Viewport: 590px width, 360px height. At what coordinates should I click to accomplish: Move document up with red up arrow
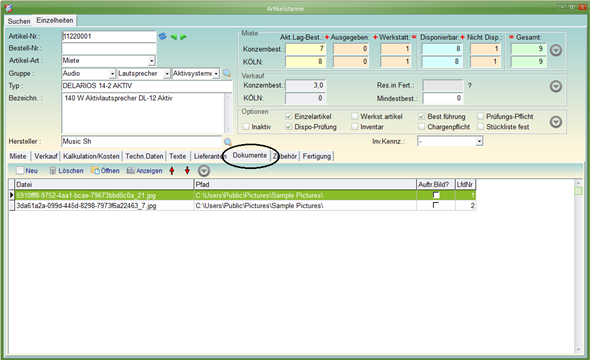tap(172, 171)
